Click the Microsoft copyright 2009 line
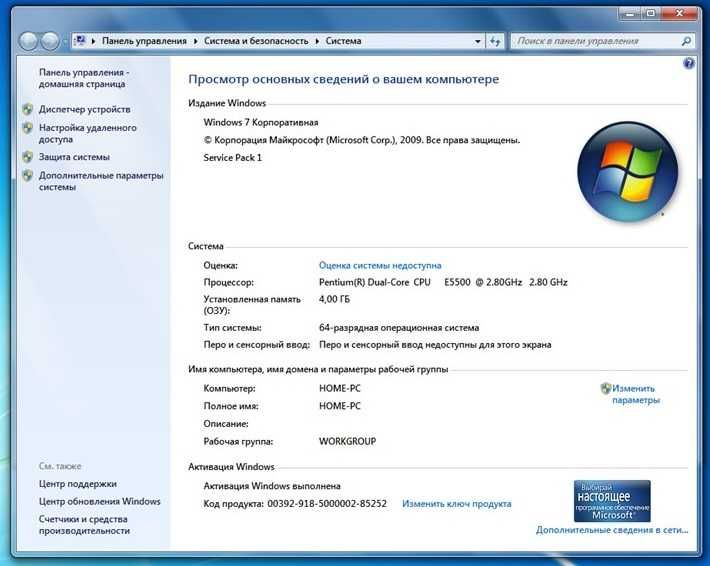The image size is (710, 566). point(361,140)
